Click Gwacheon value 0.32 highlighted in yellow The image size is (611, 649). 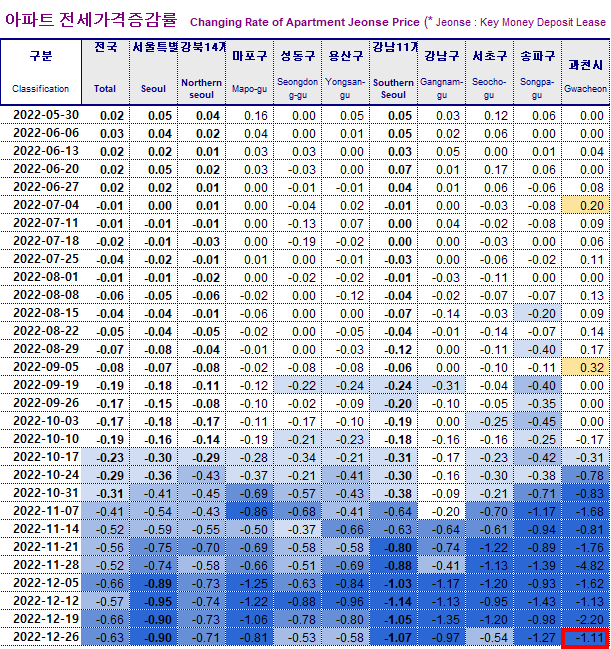[x=586, y=367]
